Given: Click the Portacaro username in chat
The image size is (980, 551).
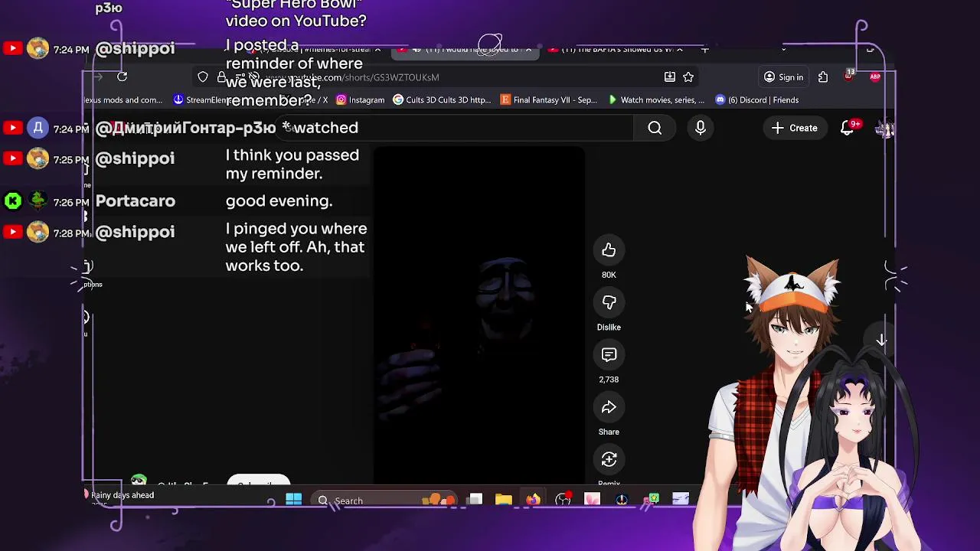Looking at the screenshot, I should (x=136, y=201).
